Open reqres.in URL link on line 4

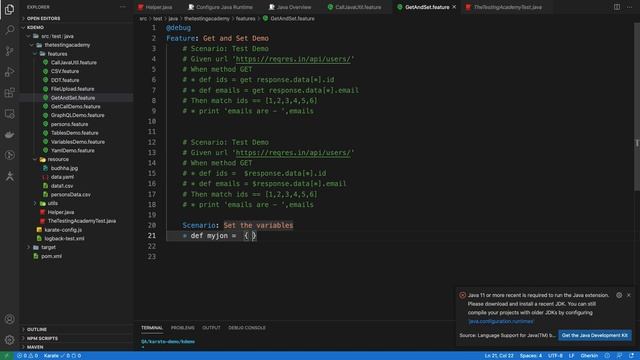pyautogui.click(x=293, y=59)
